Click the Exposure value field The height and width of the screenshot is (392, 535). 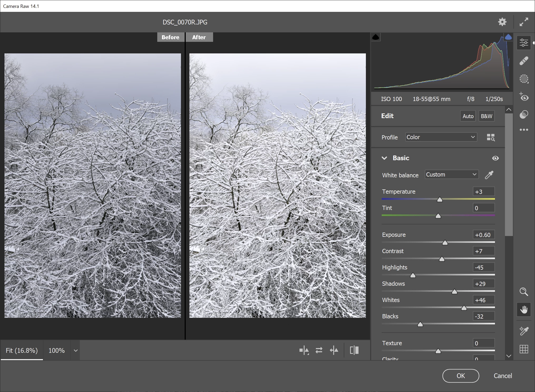click(x=483, y=235)
